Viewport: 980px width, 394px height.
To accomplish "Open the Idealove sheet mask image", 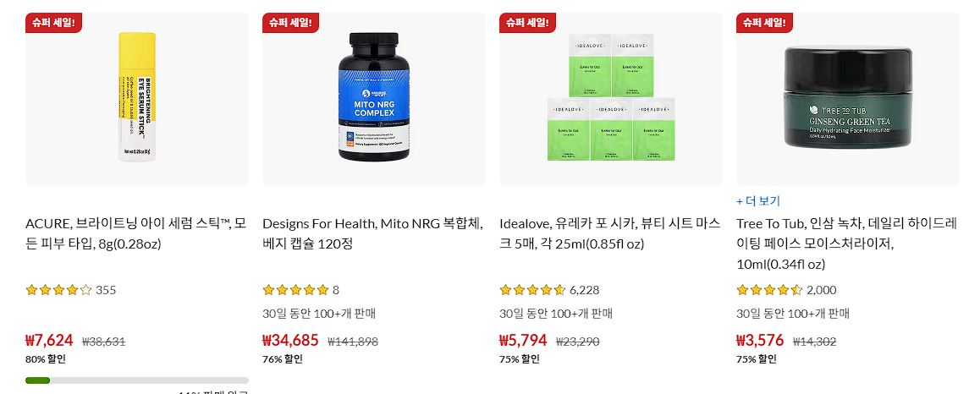I will [611, 99].
